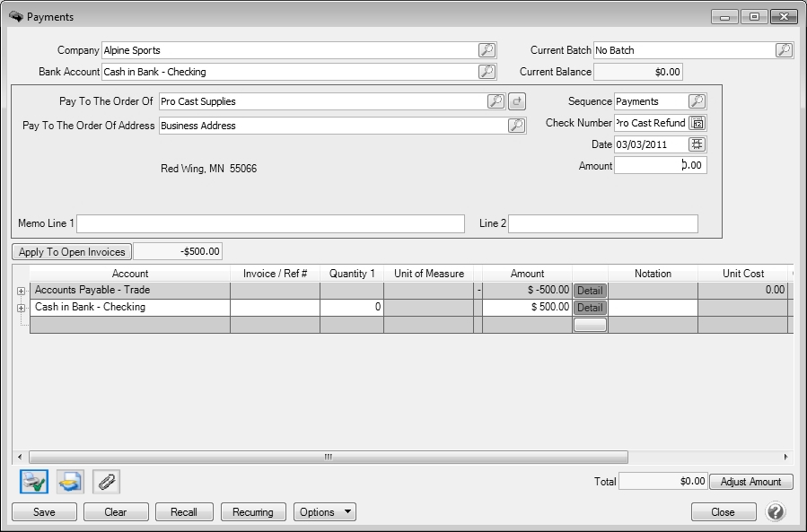Click the Check Number counter icon
The width and height of the screenshot is (807, 532).
tap(697, 123)
